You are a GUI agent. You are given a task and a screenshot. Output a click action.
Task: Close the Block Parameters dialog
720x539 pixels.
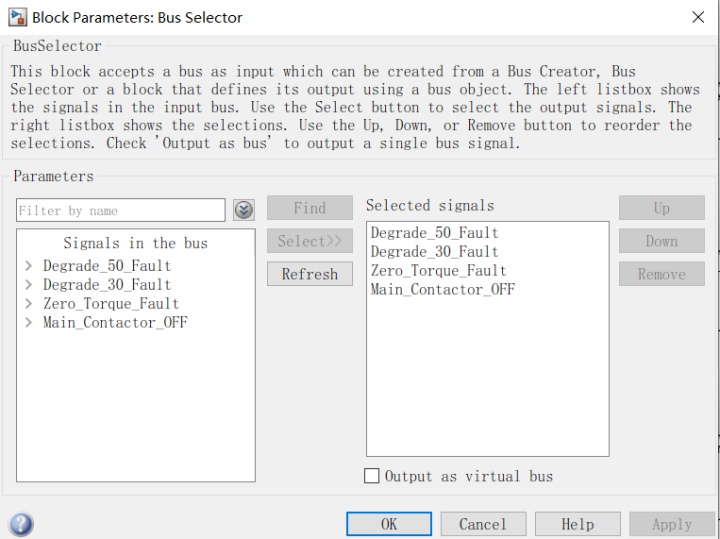[x=698, y=17]
